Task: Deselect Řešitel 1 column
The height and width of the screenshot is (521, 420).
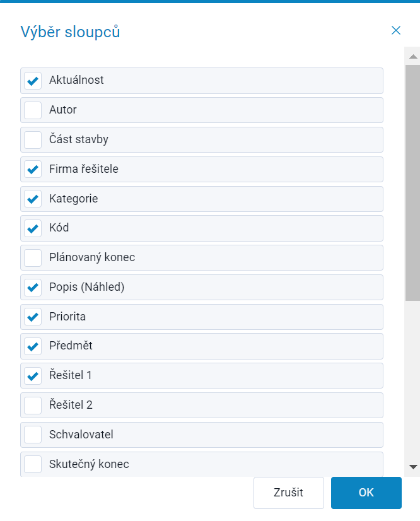Action: (x=33, y=376)
